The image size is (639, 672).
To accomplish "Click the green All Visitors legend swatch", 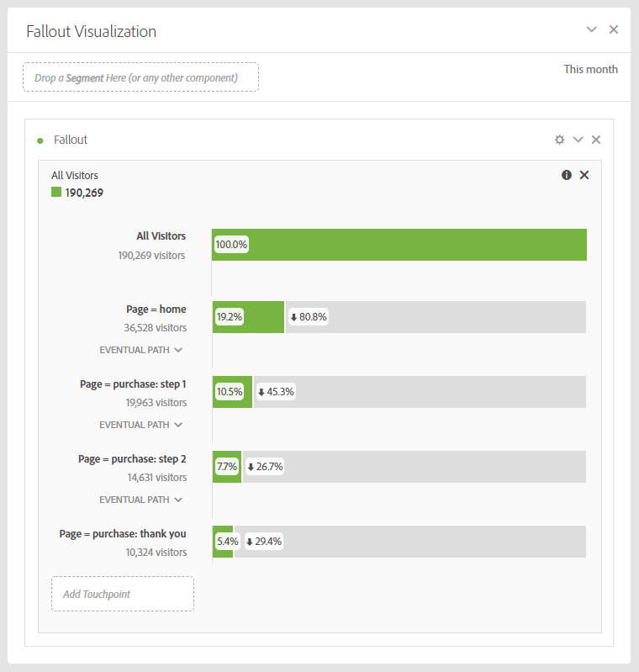I will pyautogui.click(x=56, y=192).
